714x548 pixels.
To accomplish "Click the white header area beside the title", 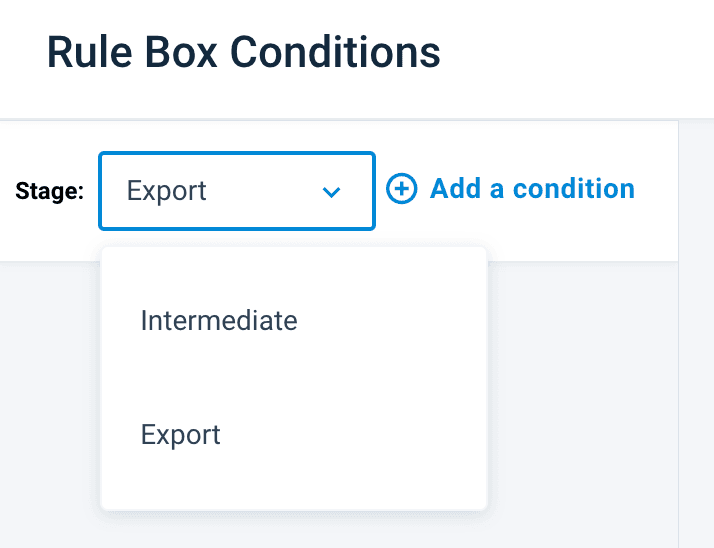I will pos(580,55).
